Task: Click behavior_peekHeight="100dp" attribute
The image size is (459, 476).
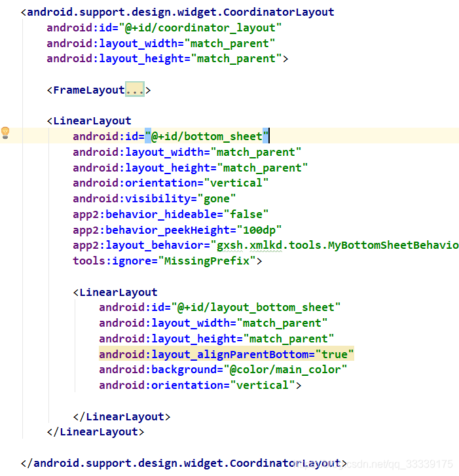Action: click(x=177, y=230)
